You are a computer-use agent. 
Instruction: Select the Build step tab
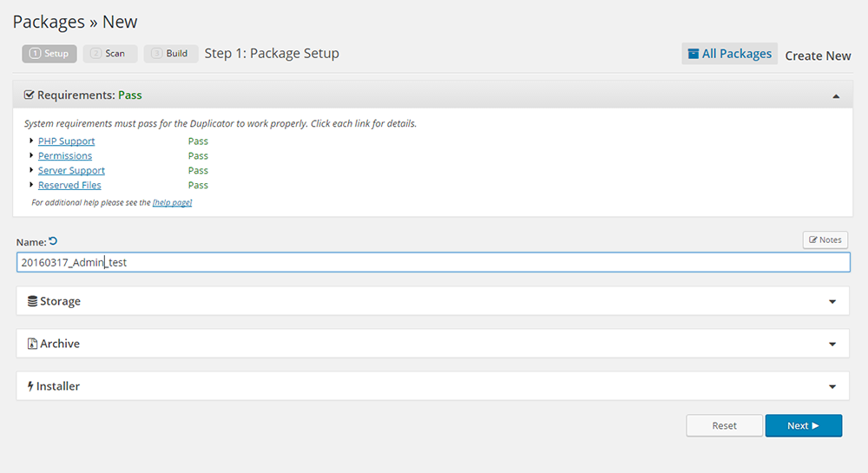170,54
